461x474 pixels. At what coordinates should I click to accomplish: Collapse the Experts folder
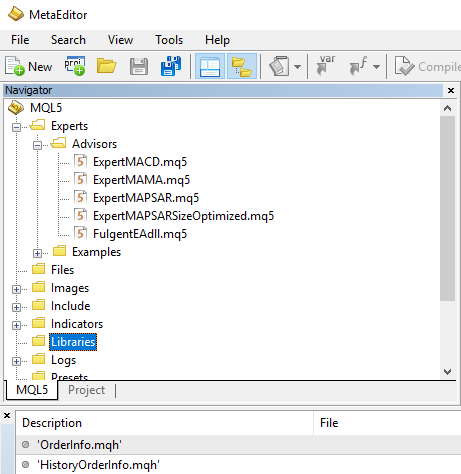[x=16, y=127]
